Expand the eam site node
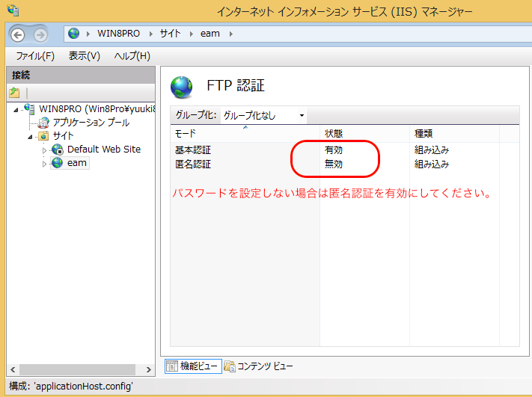This screenshot has height=397, width=532. tap(44, 164)
